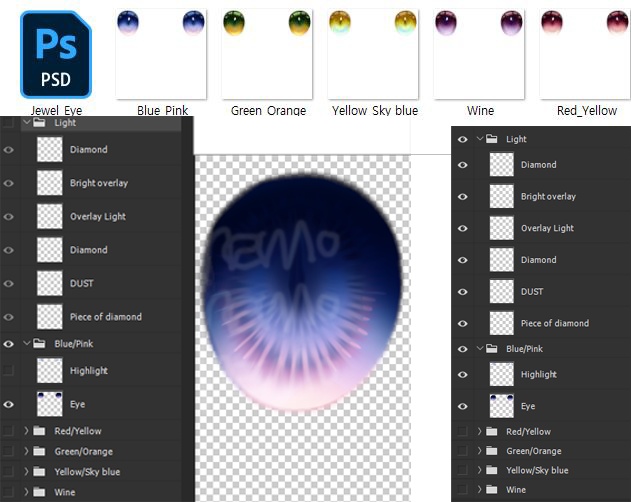Hide the Bright overlay layer in right panel

pos(463,196)
